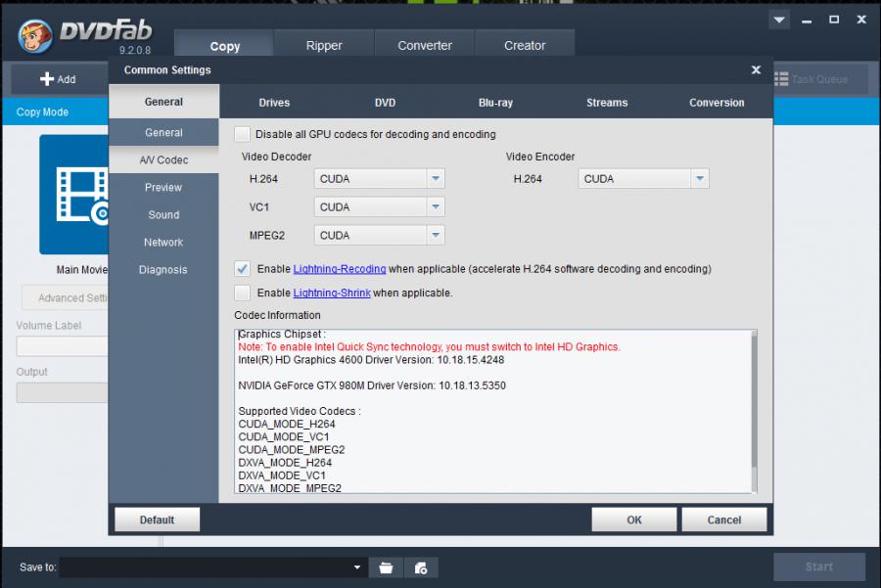Image resolution: width=881 pixels, height=588 pixels.
Task: Open the title bar dropdown arrow menu
Action: pos(779,21)
